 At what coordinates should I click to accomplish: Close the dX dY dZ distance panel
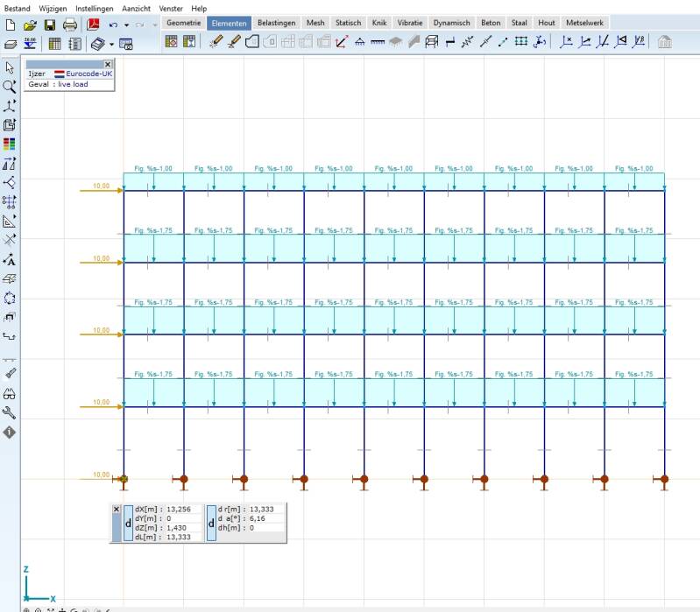pos(117,509)
